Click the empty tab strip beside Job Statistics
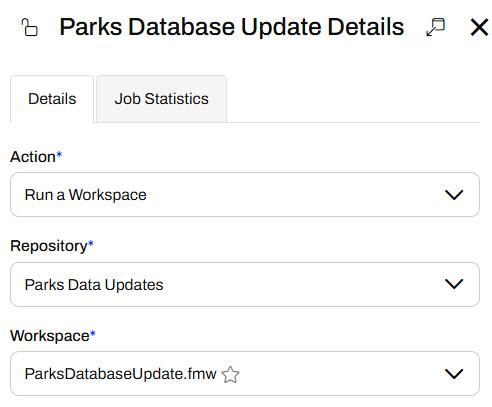 pyautogui.click(x=353, y=99)
